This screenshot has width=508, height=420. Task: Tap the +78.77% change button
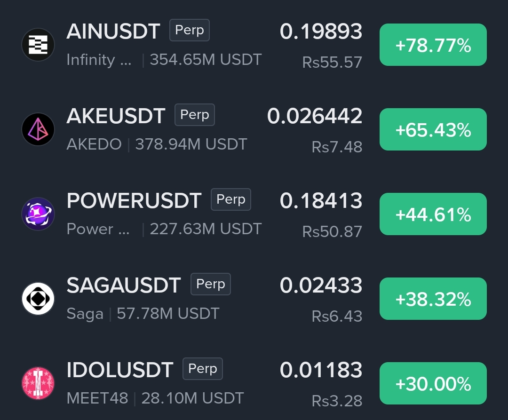433,45
